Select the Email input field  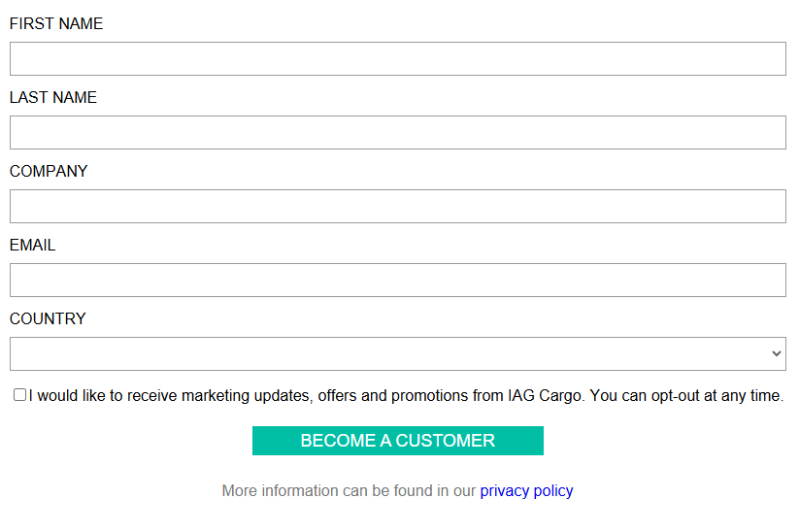coord(397,281)
